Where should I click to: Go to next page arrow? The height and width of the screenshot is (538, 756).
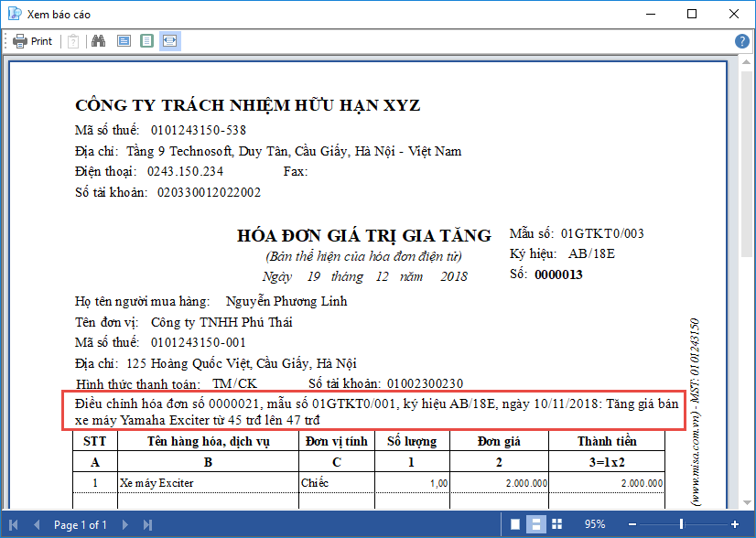tap(125, 524)
